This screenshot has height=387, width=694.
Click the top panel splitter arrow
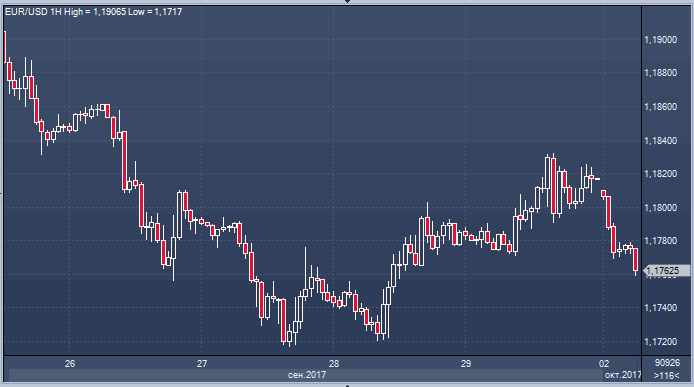347,1
